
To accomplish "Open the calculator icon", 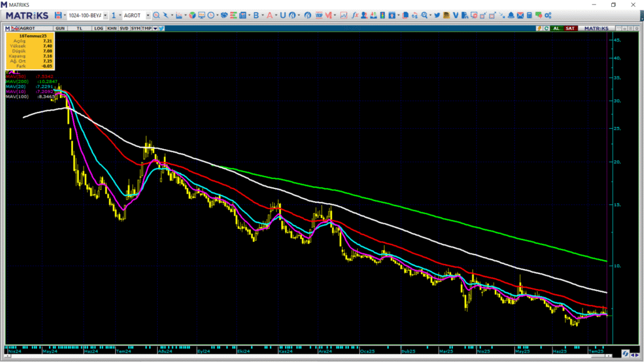I will pyautogui.click(x=530, y=15).
